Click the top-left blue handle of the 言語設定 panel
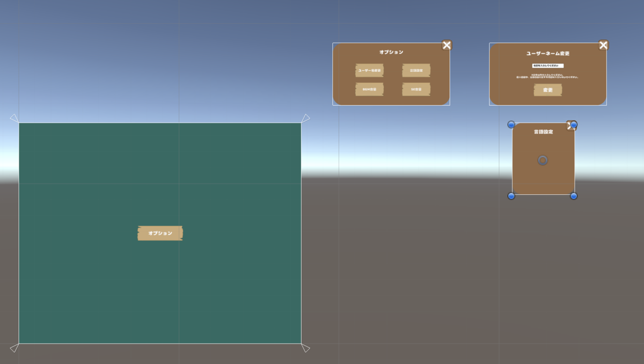 (511, 125)
